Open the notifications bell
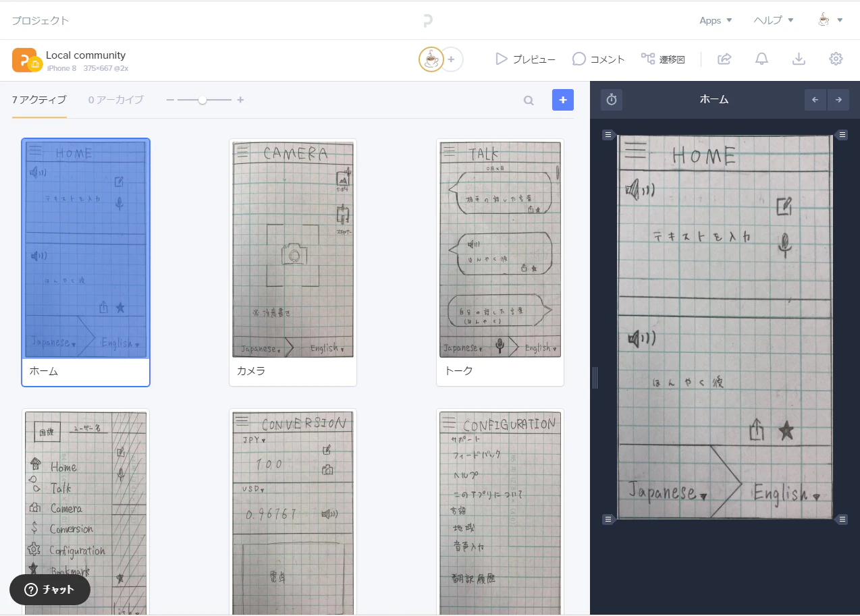This screenshot has width=860, height=616. click(x=761, y=59)
